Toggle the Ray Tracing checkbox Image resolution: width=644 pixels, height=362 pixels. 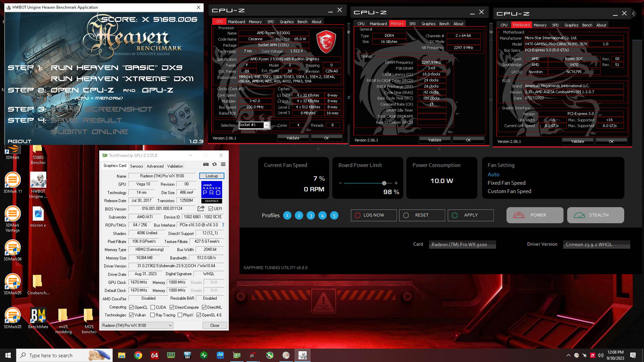coord(153,315)
